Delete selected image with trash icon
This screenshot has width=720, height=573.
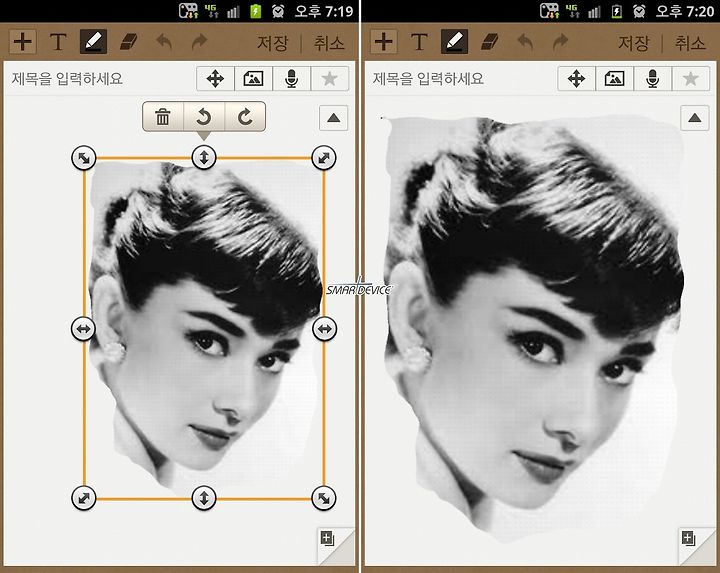pyautogui.click(x=163, y=117)
